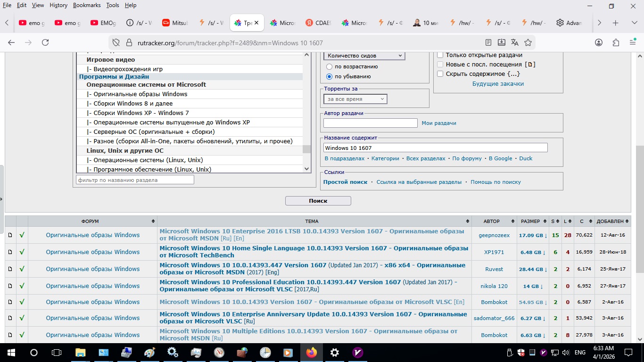Open the Bookmarks menu
The image size is (644, 362).
[87, 5]
